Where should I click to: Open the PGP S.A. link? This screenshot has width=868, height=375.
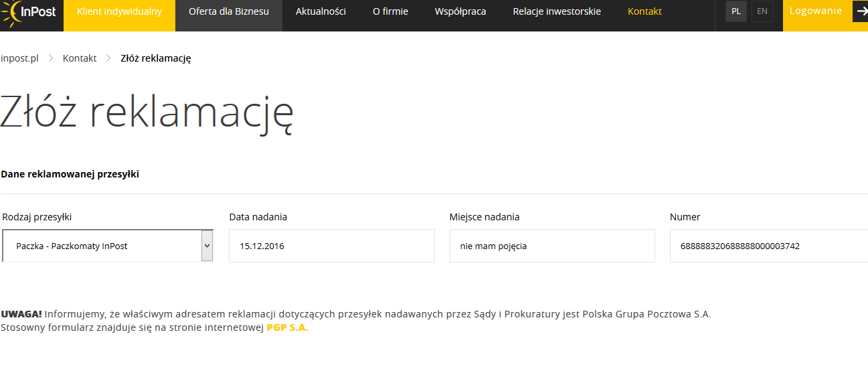point(287,327)
